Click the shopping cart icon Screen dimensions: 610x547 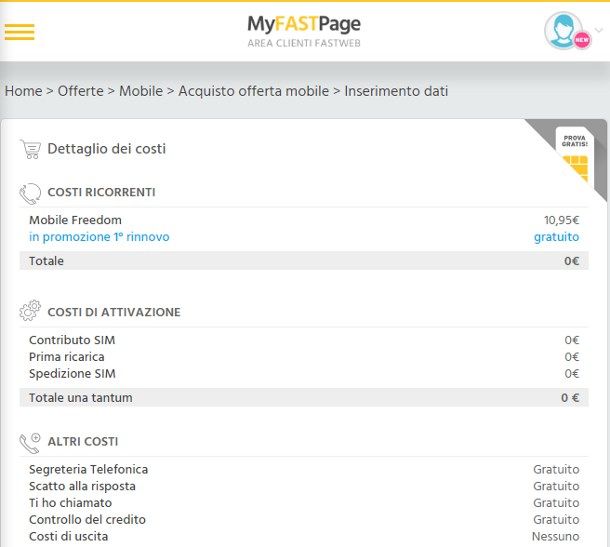click(30, 149)
